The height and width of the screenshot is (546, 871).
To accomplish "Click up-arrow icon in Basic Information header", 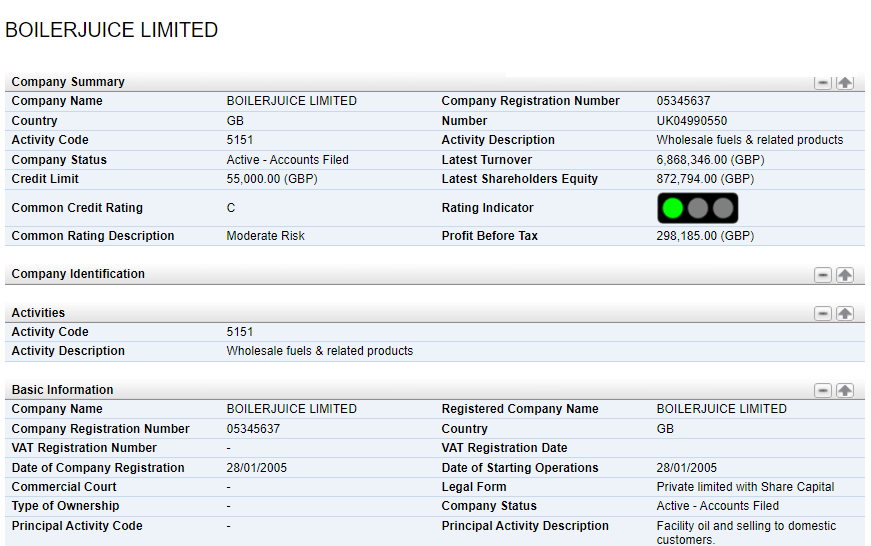I will [845, 390].
